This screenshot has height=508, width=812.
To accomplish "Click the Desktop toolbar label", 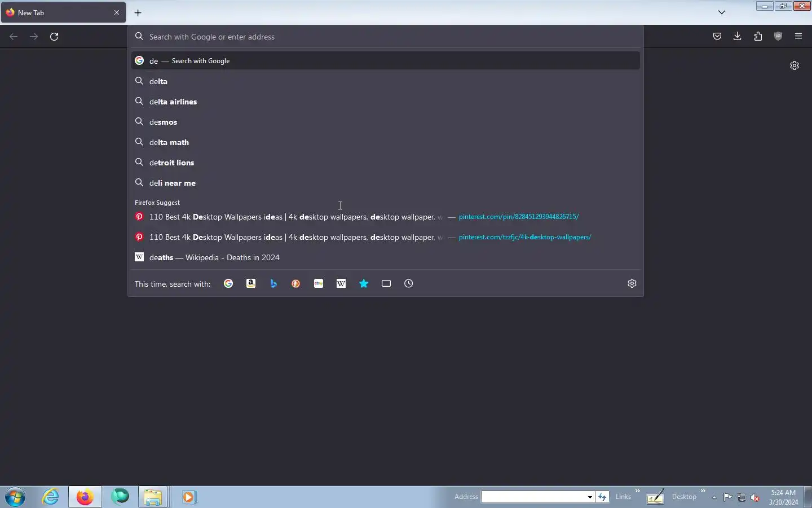I will tap(684, 497).
